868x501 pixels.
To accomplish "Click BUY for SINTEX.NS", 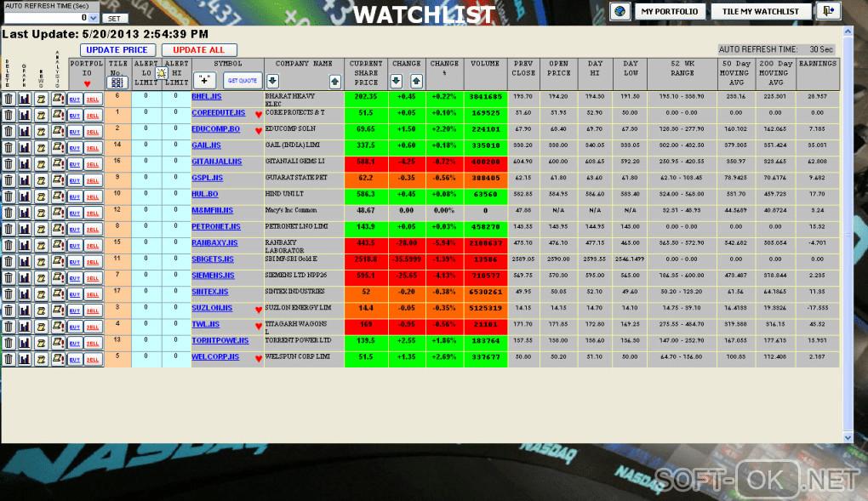I will click(75, 294).
